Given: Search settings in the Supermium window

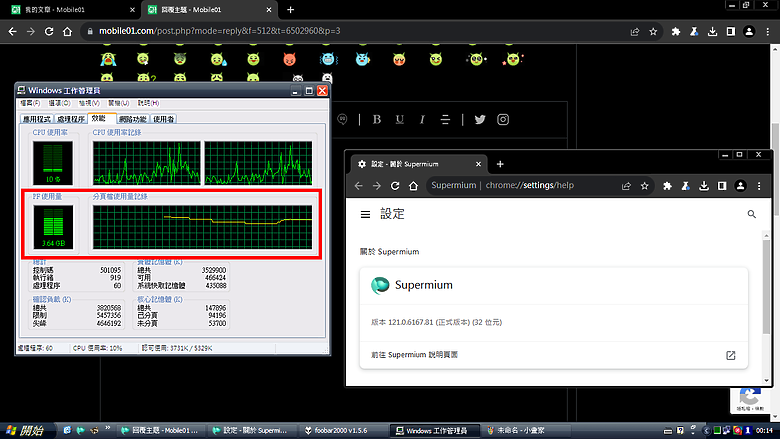Looking at the screenshot, I should coord(752,214).
